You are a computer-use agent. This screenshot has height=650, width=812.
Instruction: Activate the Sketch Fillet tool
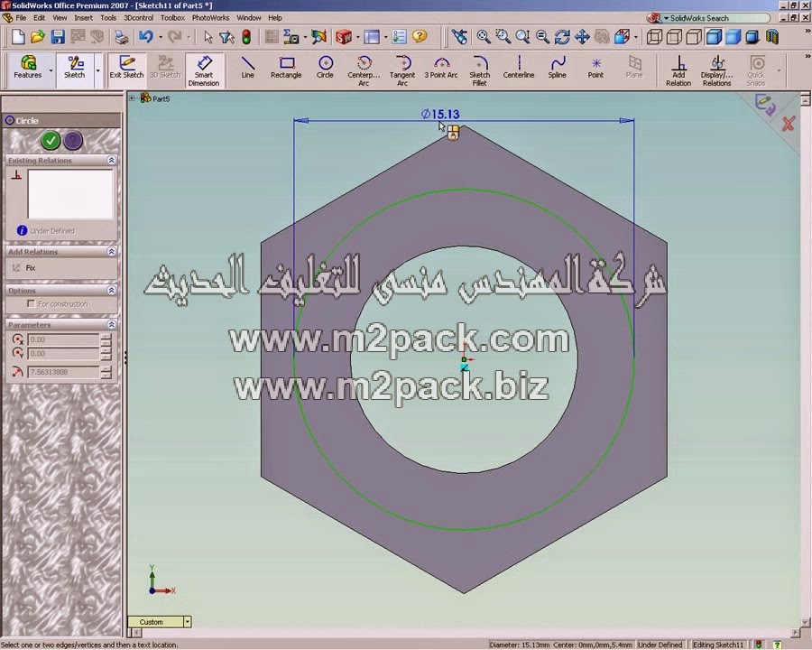click(480, 70)
